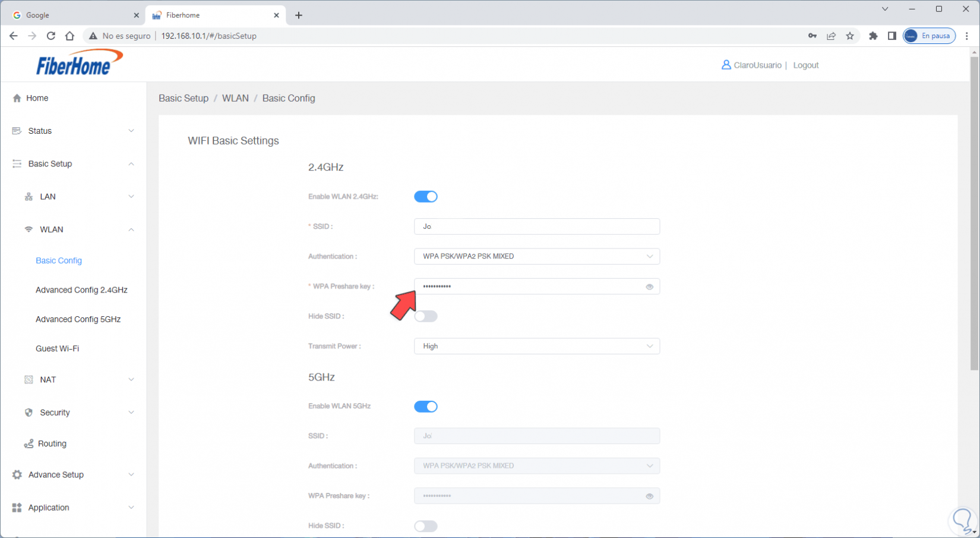Click the Advance Setup gear icon
Viewport: 980px width, 538px height.
point(17,474)
